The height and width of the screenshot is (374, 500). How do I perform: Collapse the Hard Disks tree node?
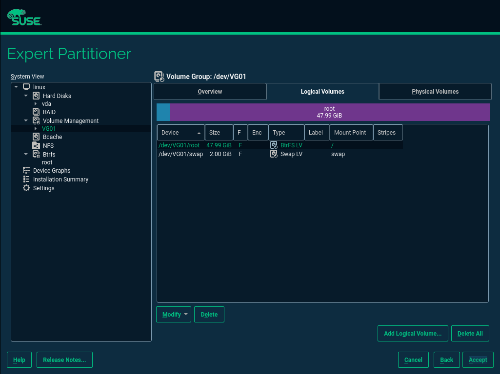pyautogui.click(x=26, y=96)
